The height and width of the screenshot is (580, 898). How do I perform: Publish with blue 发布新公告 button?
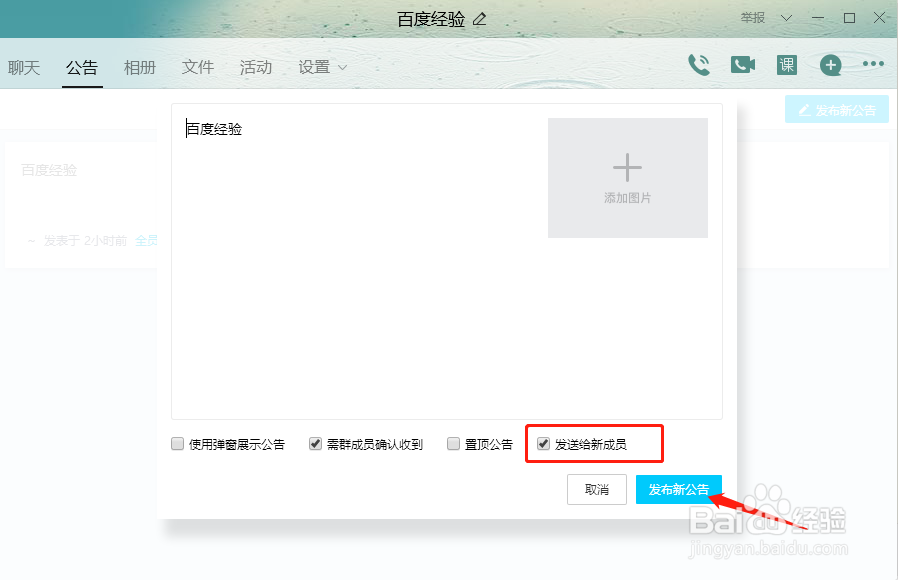(679, 490)
